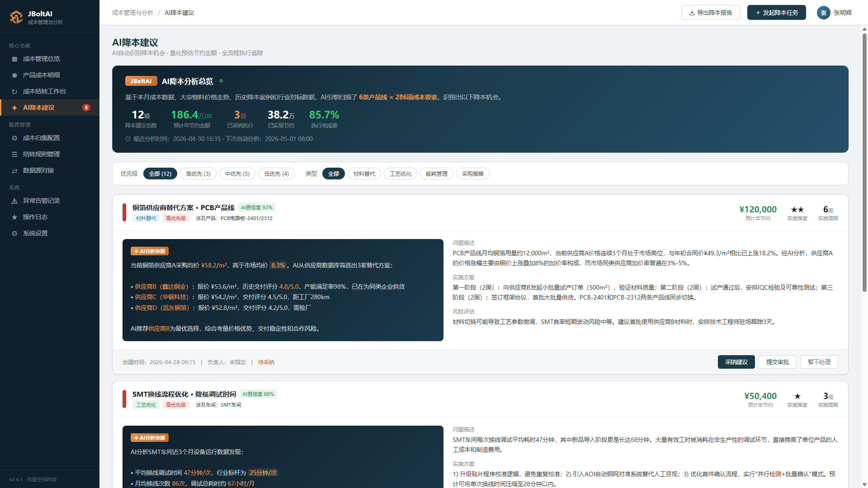868x488 pixels.
Task: Click v2.4.1 version footer text
Action: pos(33,479)
